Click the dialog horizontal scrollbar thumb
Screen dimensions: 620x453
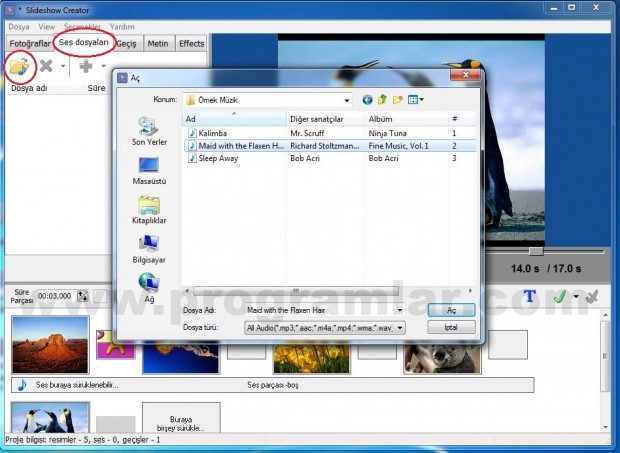(296, 291)
